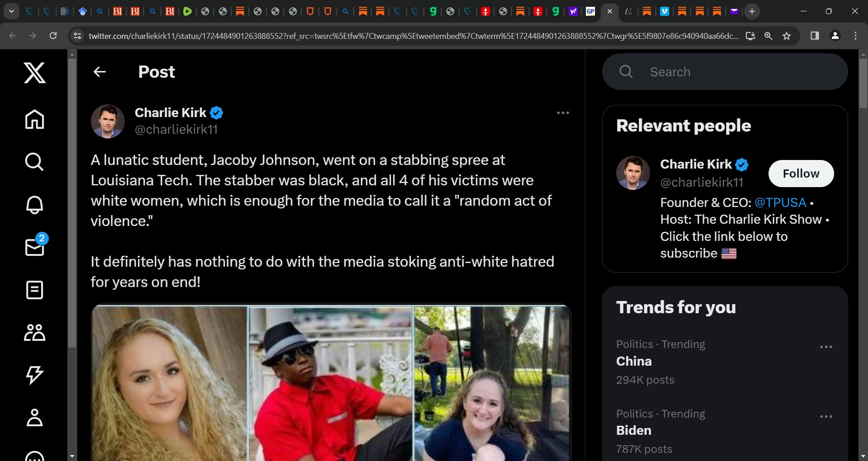This screenshot has height=461, width=868.
Task: Follow Charlie Kirk in Relevant people
Action: [x=801, y=174]
